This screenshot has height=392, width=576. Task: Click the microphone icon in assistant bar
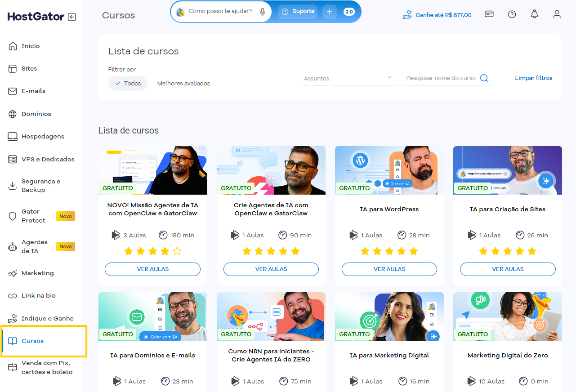point(263,12)
